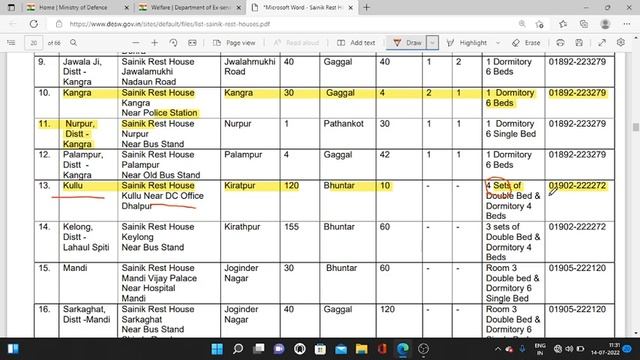The width and height of the screenshot is (640, 360).
Task: Launch Teams Chat from taskbar
Action: (279, 349)
